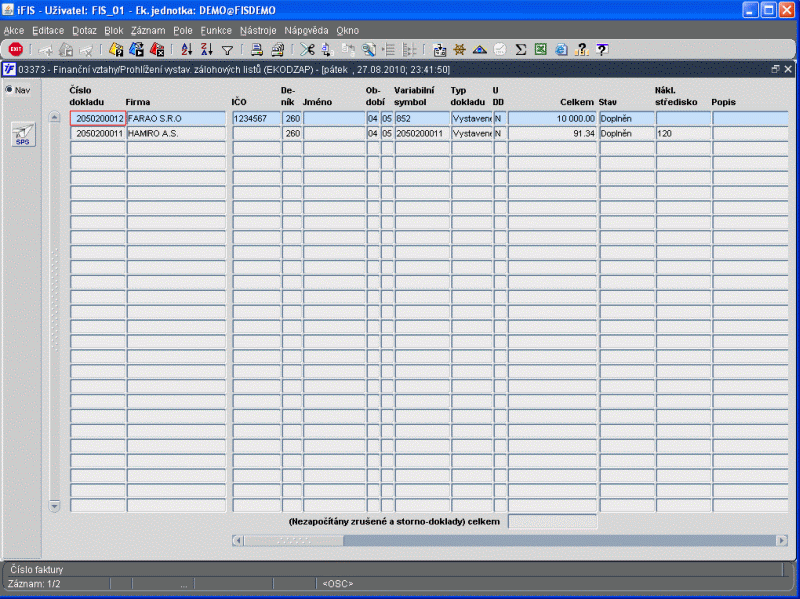Click the red EXIT toolbar icon

pos(16,49)
